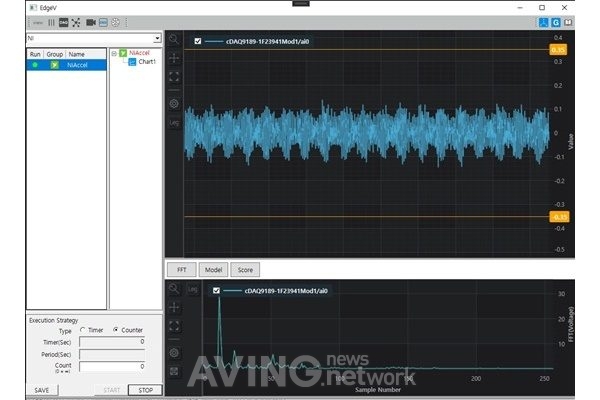This screenshot has width=600, height=400.
Task: Click the Period(Sec) input field
Action: tap(112, 354)
